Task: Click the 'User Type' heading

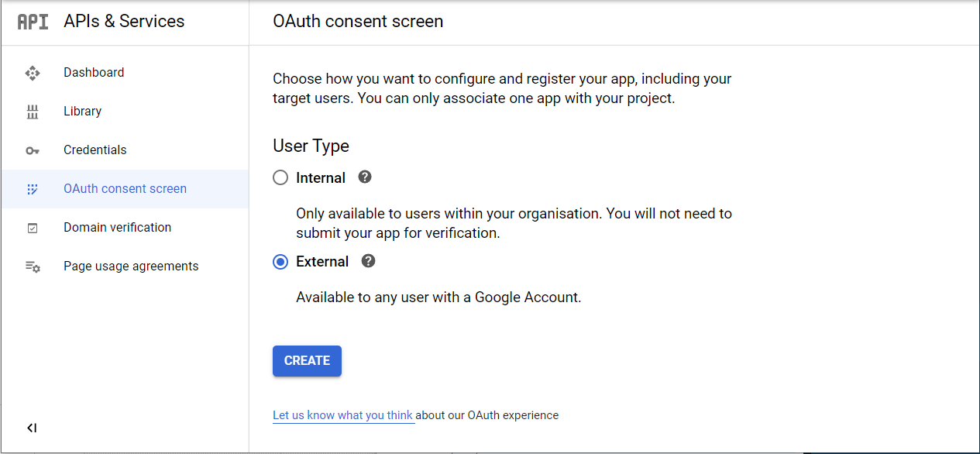Action: pos(311,146)
